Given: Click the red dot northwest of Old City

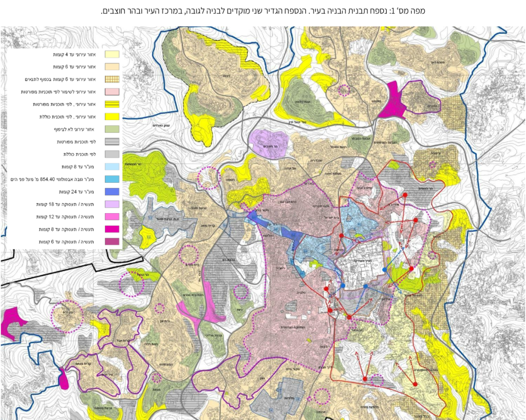Looking at the screenshot, I should pos(340,235).
